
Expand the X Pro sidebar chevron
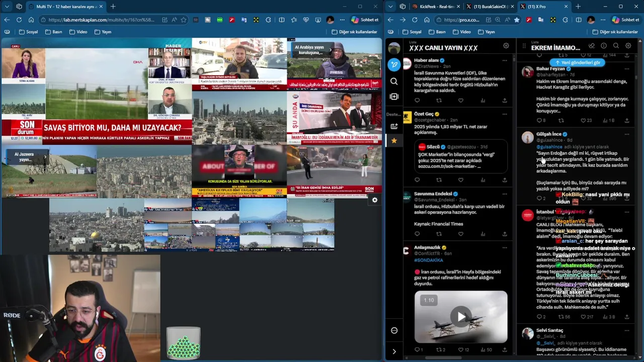click(x=394, y=351)
